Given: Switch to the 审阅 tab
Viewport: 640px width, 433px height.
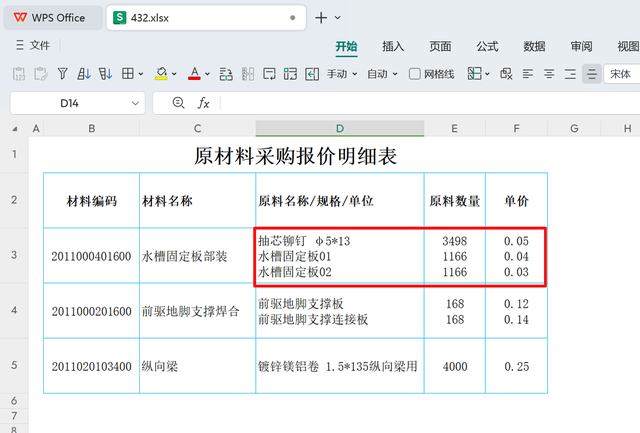Looking at the screenshot, I should (x=581, y=47).
